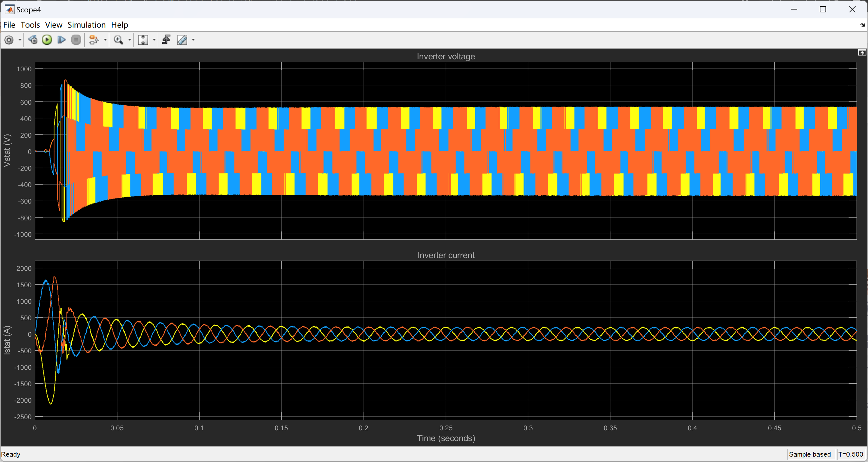Click the Sample based status label

(x=809, y=454)
